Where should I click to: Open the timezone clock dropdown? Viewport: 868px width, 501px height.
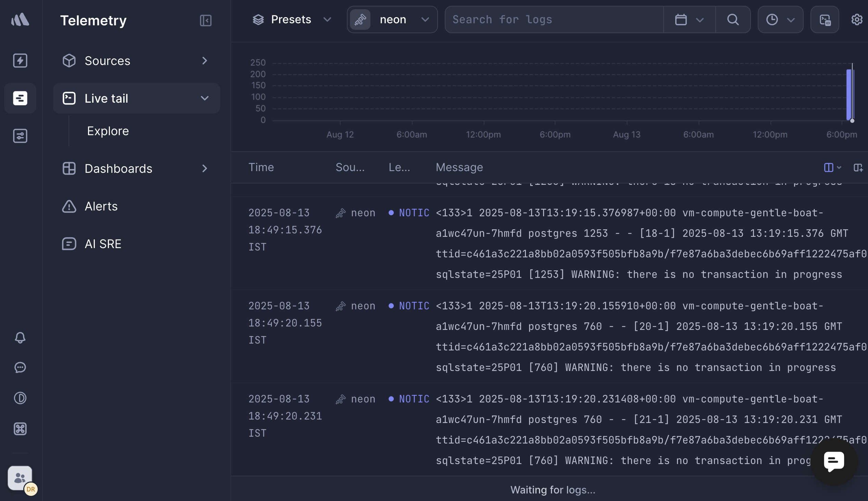[780, 20]
